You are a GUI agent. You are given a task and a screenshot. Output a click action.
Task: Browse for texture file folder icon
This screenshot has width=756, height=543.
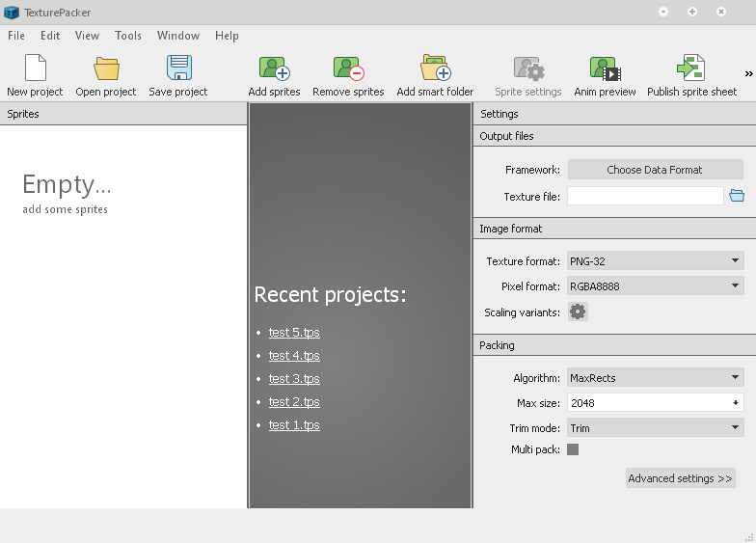pyautogui.click(x=737, y=196)
